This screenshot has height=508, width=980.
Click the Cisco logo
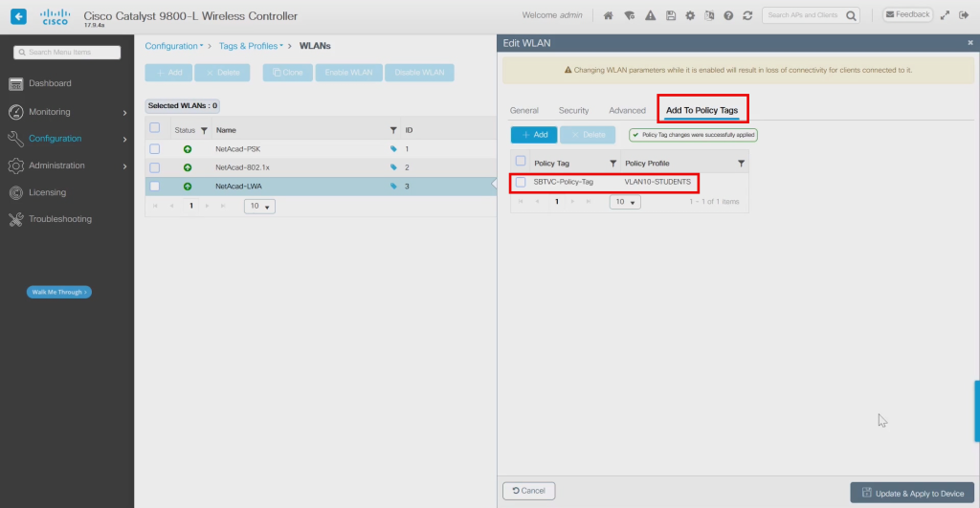pos(55,16)
